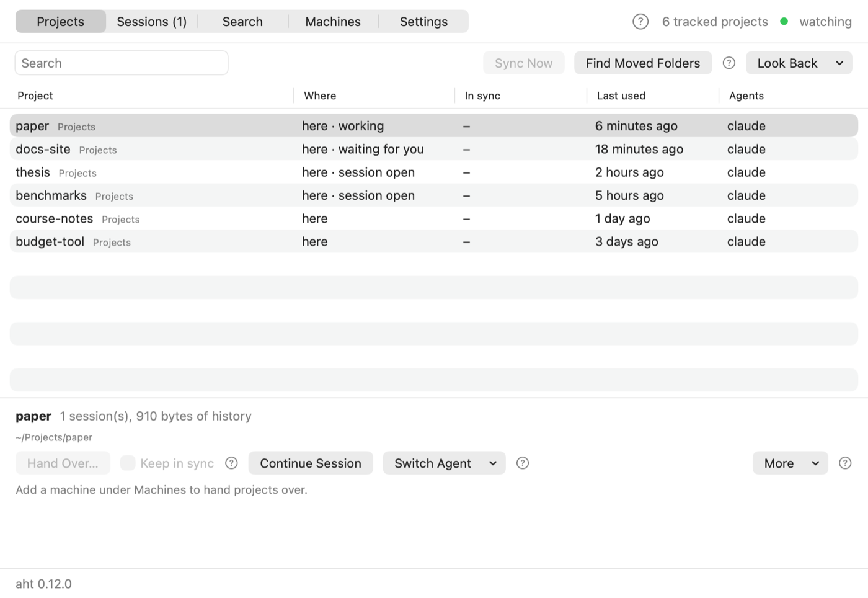Click the Hand Over... button
868x598 pixels.
point(63,463)
